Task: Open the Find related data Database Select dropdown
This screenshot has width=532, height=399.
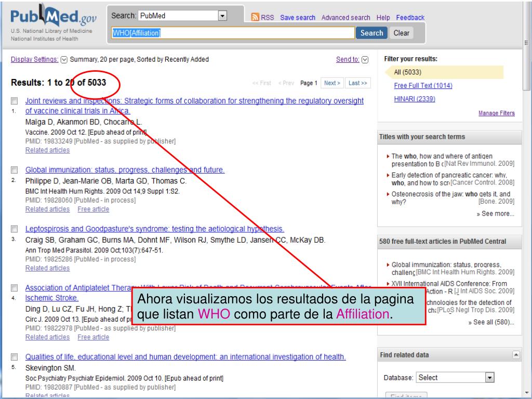Action: (455, 378)
